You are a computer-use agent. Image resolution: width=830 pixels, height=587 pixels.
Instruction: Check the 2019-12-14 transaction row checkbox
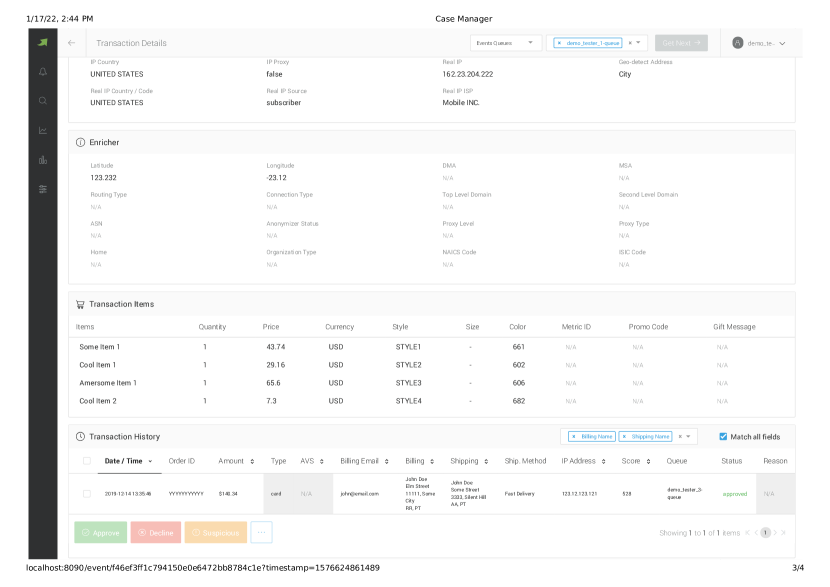tap(87, 494)
